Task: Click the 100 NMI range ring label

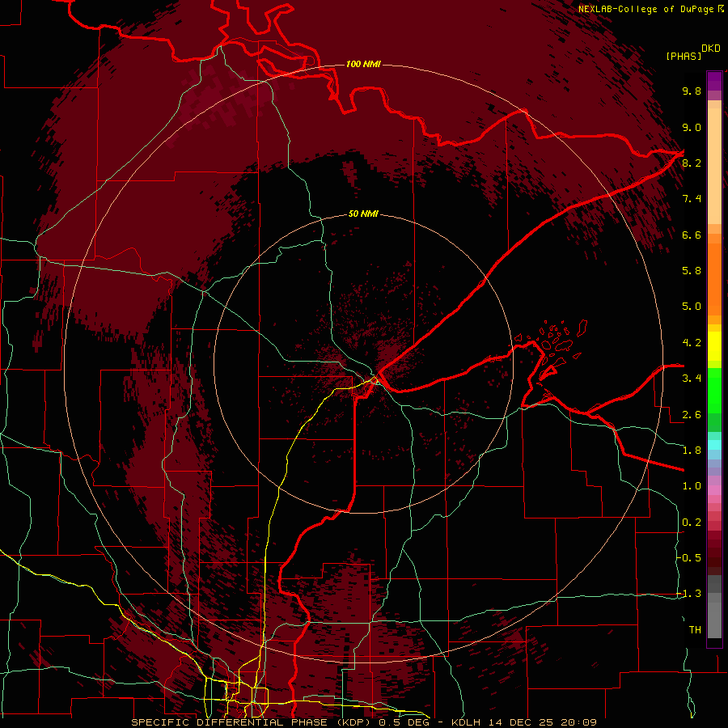Action: 363,64
